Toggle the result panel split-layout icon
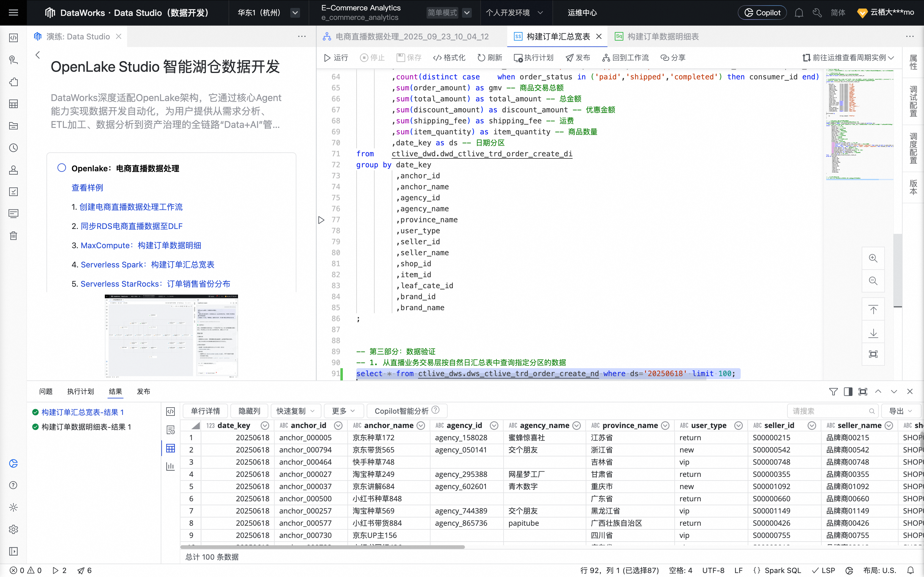 click(x=848, y=391)
